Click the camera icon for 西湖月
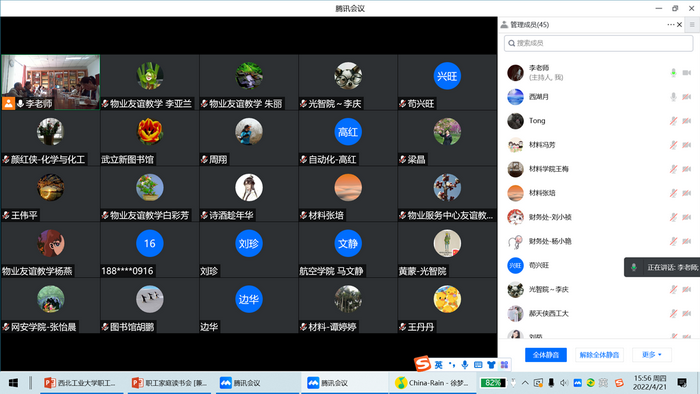The width and height of the screenshot is (700, 394). pyautogui.click(x=687, y=96)
